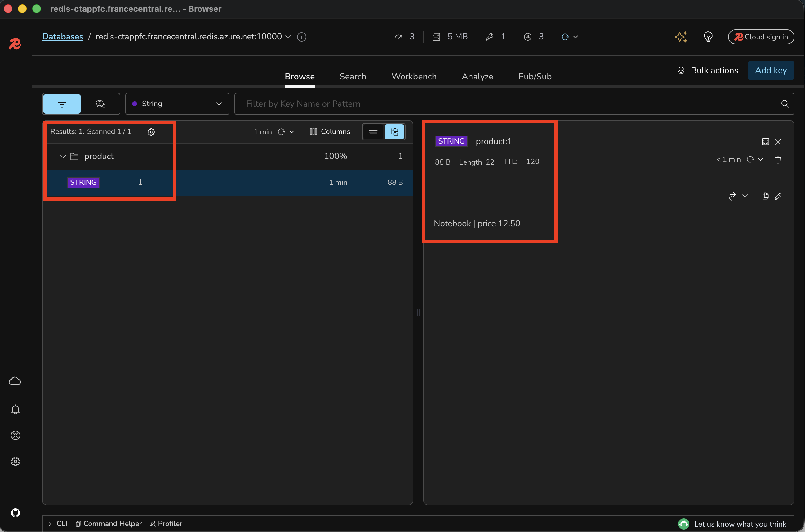
Task: Switch to the Browse tab
Action: click(299, 77)
